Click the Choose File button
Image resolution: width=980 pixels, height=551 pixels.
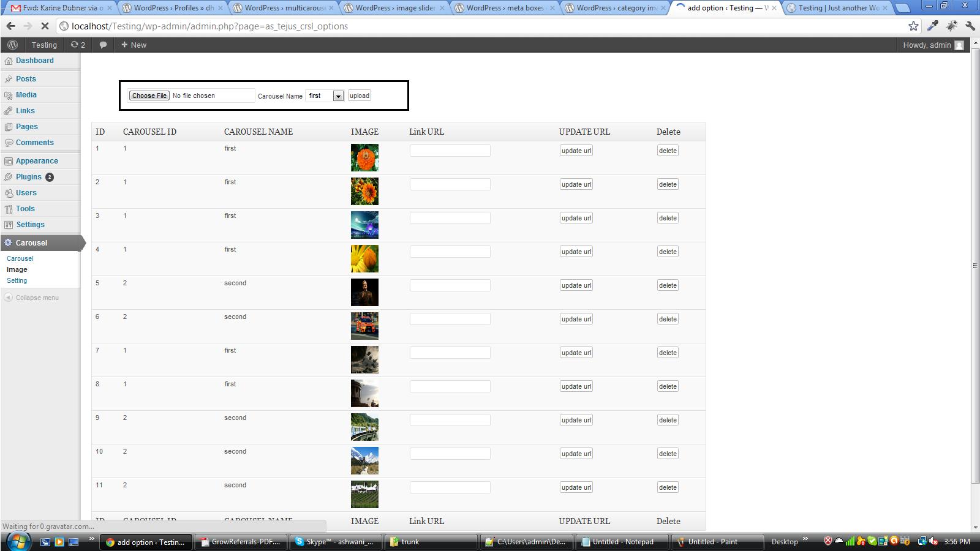[149, 96]
